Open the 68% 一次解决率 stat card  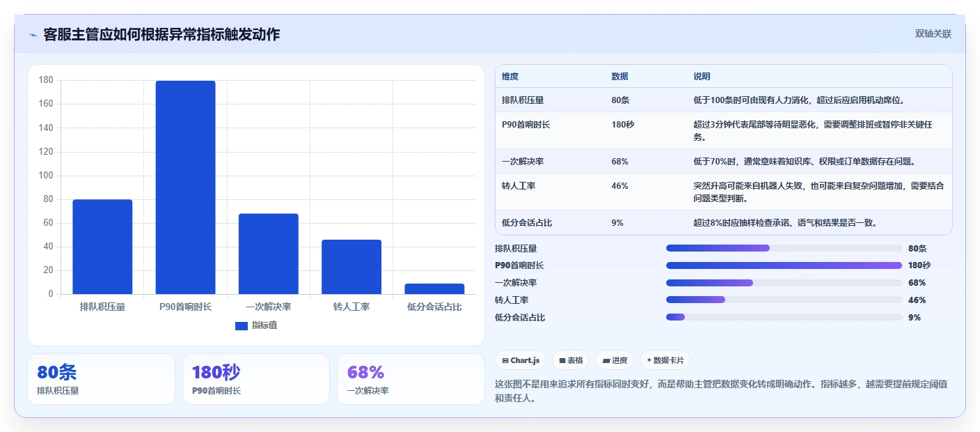411,379
